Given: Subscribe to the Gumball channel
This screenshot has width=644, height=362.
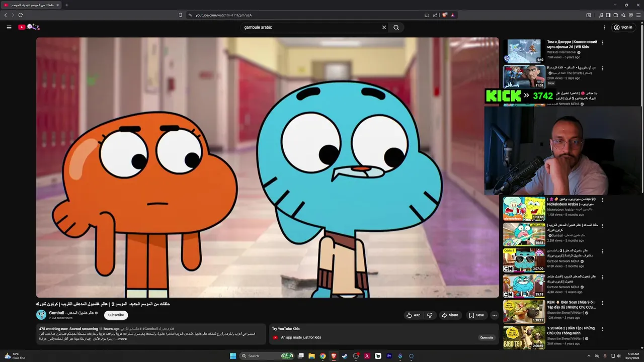Looking at the screenshot, I should [x=116, y=315].
